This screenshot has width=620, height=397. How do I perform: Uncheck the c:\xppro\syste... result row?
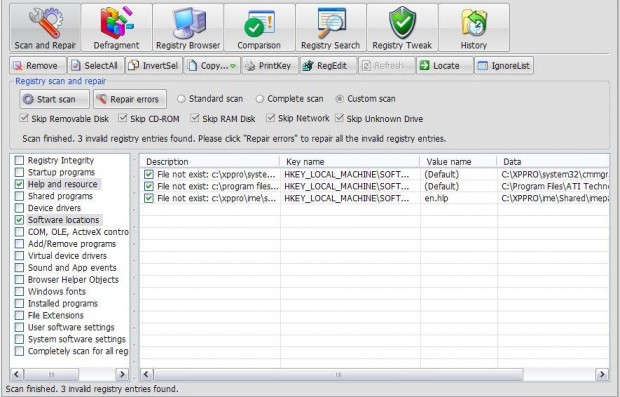[149, 174]
